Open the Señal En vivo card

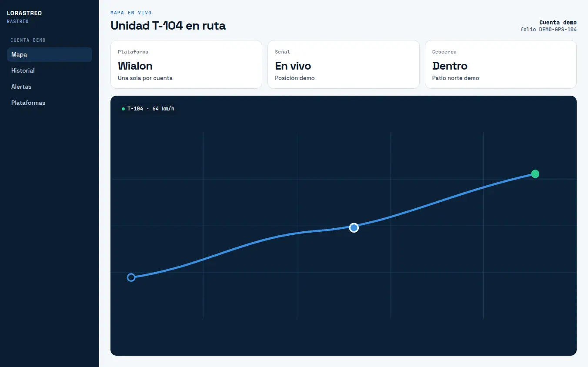pos(344,64)
